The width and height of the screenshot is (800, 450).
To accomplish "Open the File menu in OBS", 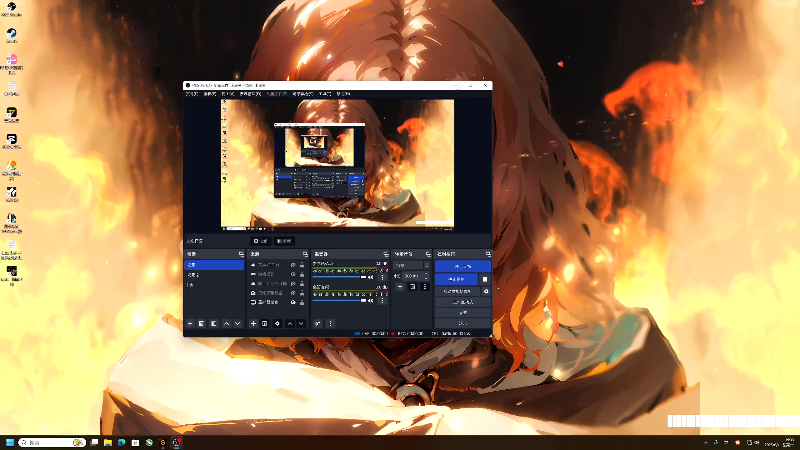I will click(192, 94).
